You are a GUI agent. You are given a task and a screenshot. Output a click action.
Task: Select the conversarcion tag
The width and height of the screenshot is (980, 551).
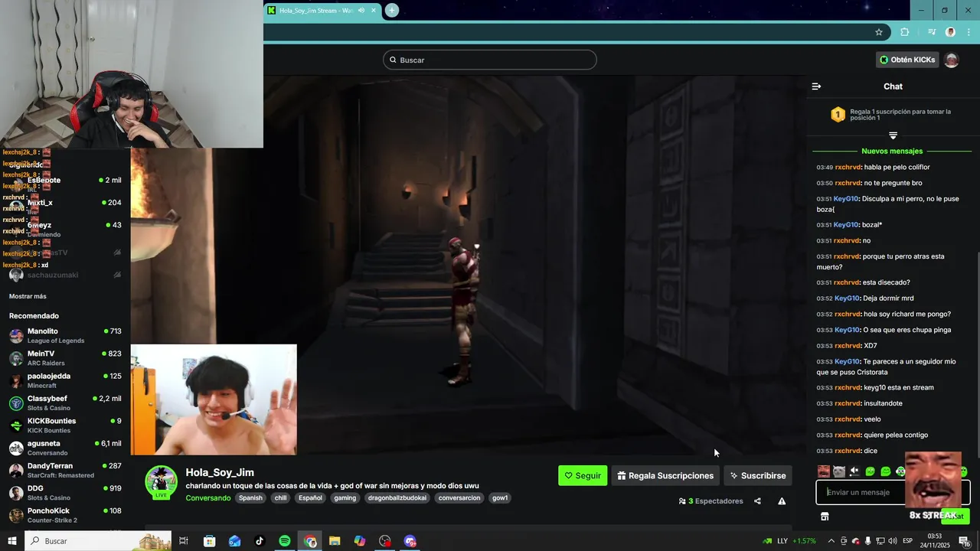point(459,498)
